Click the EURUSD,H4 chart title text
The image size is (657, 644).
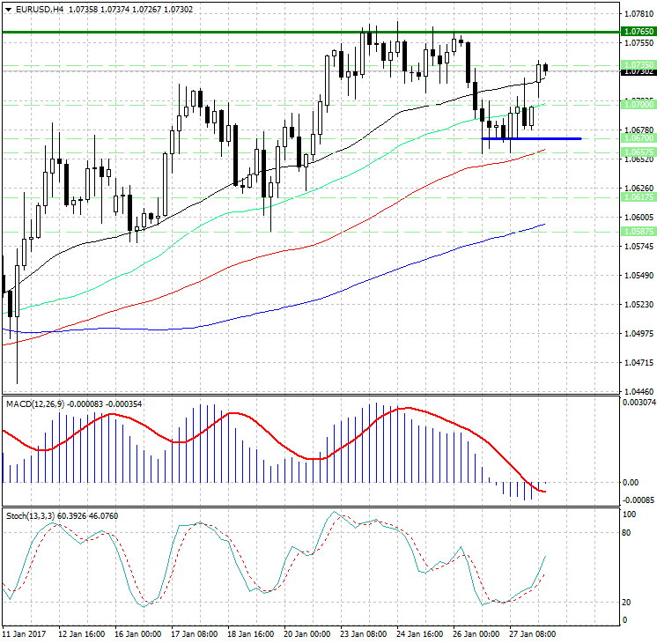40,9
